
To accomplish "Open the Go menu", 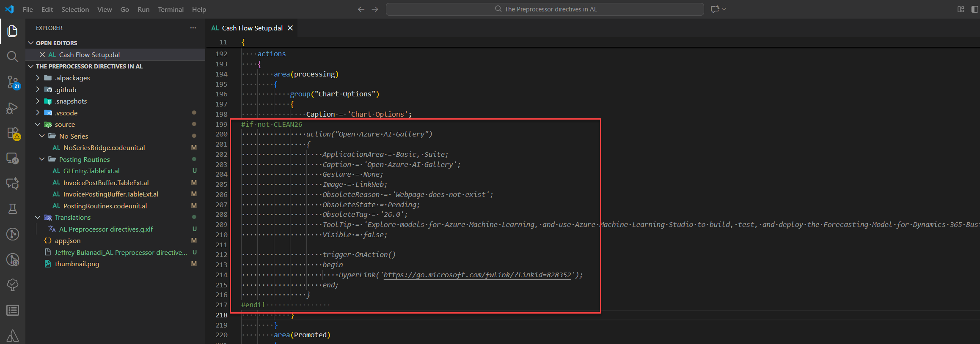I will 125,9.
